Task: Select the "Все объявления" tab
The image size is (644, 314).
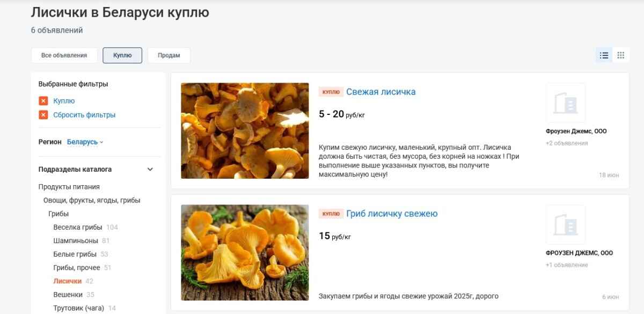Action: pyautogui.click(x=64, y=55)
